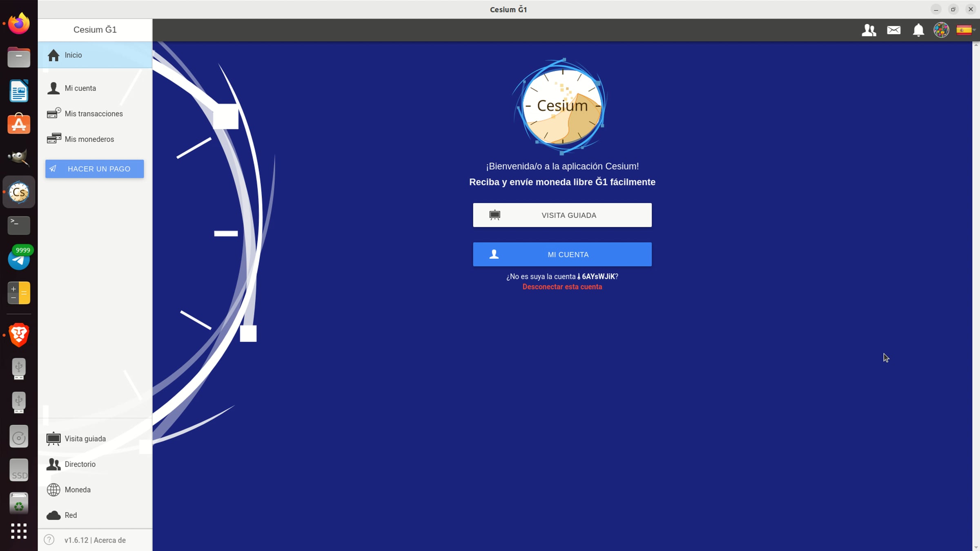The image size is (980, 551).
Task: Click the scrollbar up arrow
Action: [x=976, y=45]
